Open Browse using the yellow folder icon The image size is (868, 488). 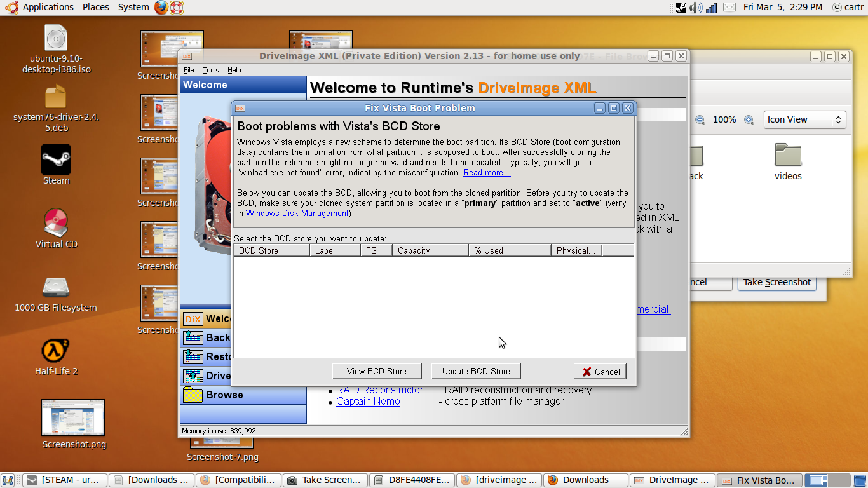click(x=210, y=395)
